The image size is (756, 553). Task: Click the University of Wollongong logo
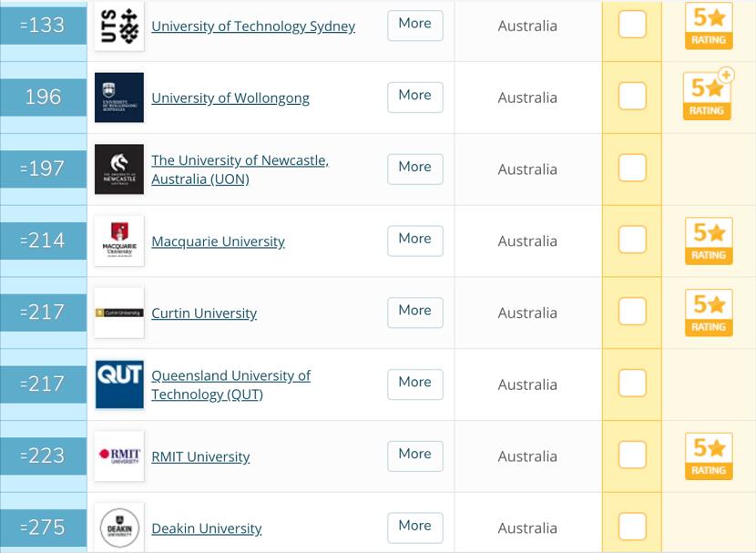pos(119,97)
